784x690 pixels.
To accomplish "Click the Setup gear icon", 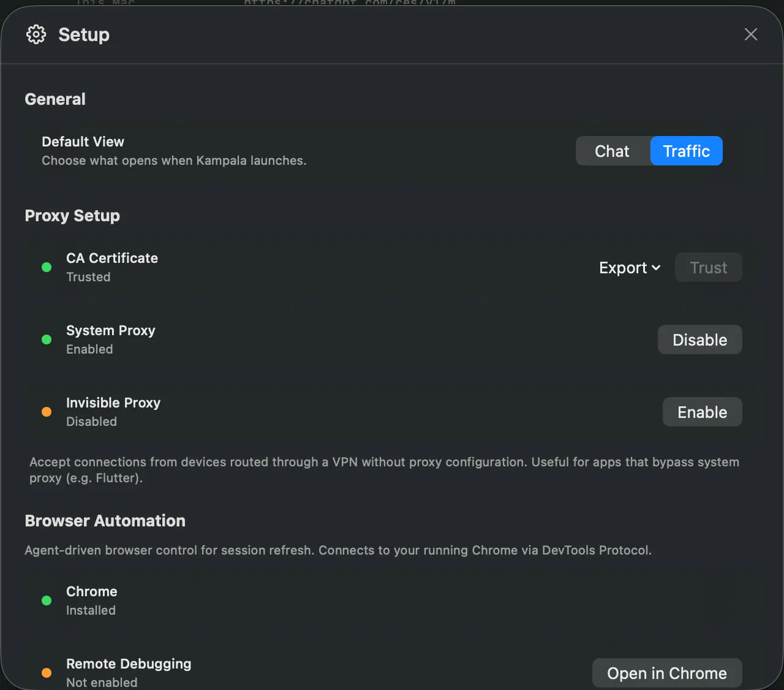I will [36, 34].
